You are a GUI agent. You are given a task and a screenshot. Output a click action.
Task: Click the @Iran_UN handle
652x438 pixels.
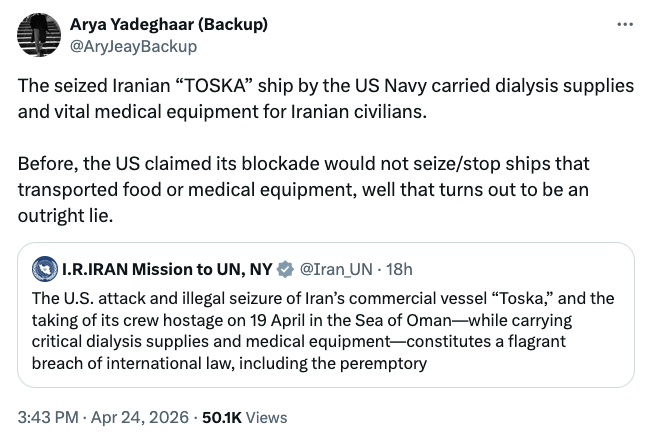click(334, 269)
